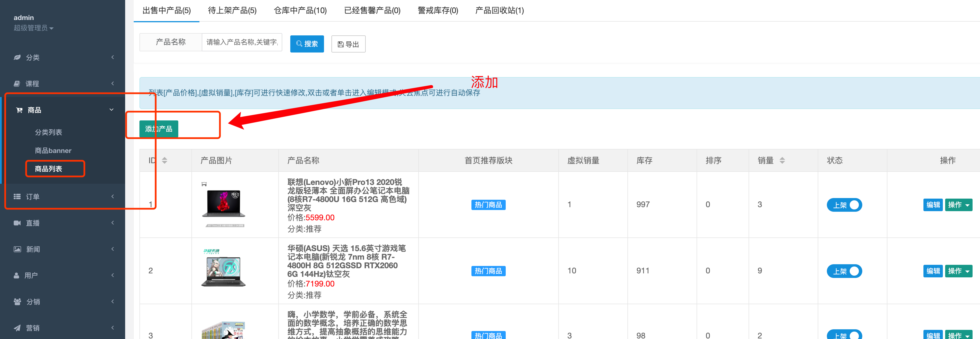Screen dimensions: 980x339
Task: Click 库存 value 911
Action: [643, 271]
